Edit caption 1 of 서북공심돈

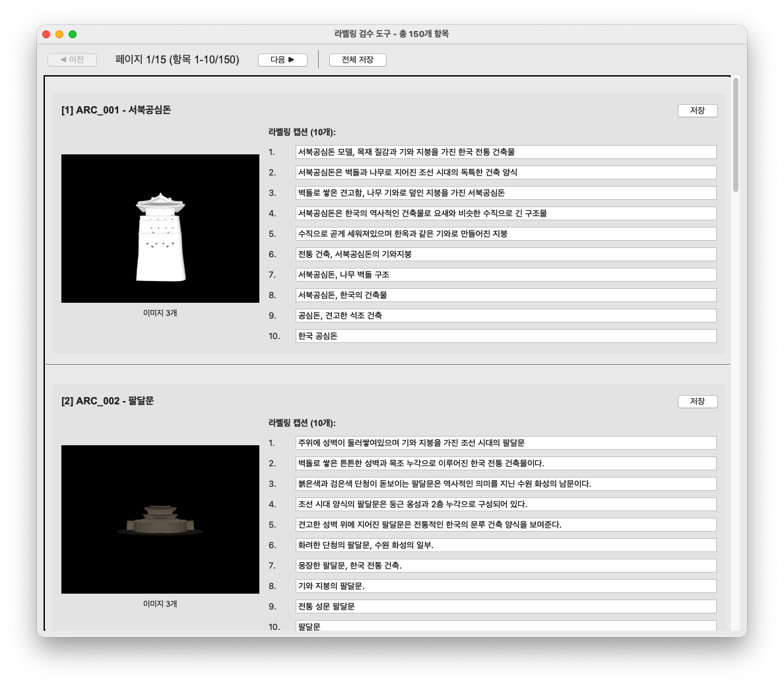click(506, 152)
